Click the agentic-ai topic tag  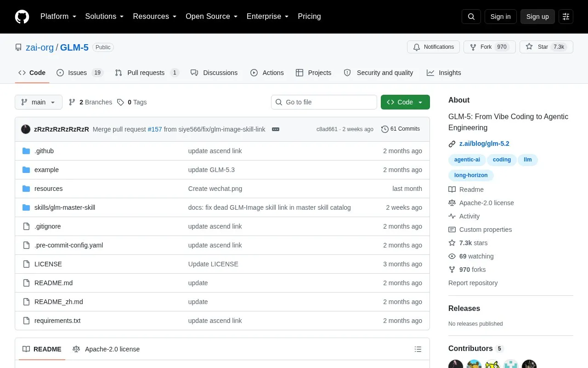[x=467, y=160]
